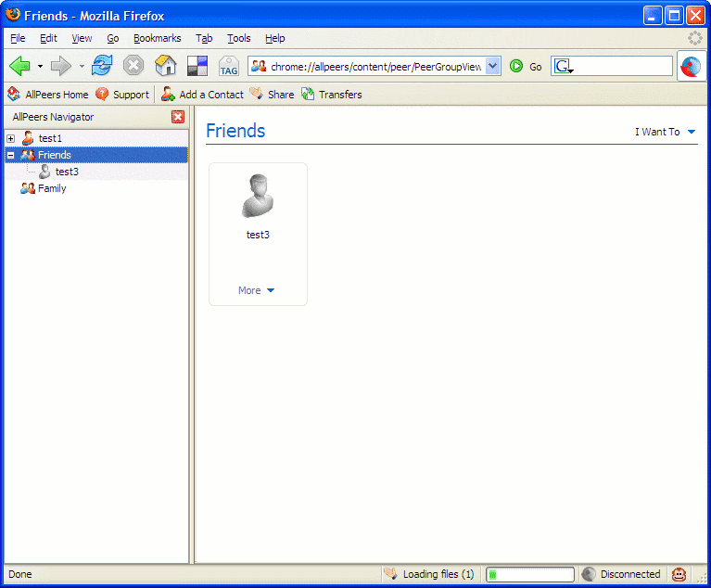Open the View menu
Image resolution: width=711 pixels, height=588 pixels.
82,38
